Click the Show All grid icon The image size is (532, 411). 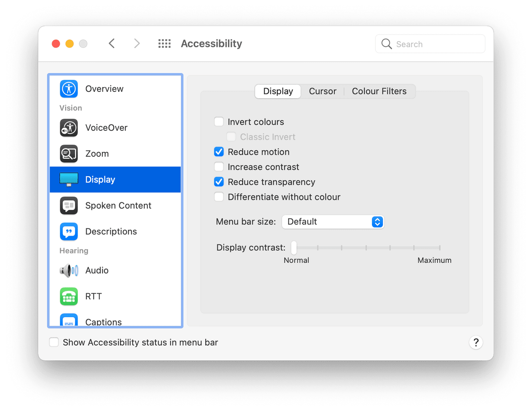(164, 43)
